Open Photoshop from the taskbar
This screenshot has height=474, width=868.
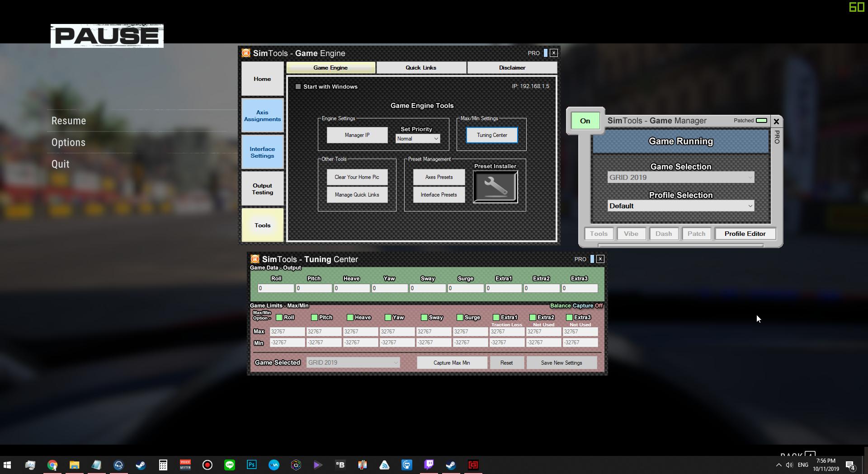[252, 465]
